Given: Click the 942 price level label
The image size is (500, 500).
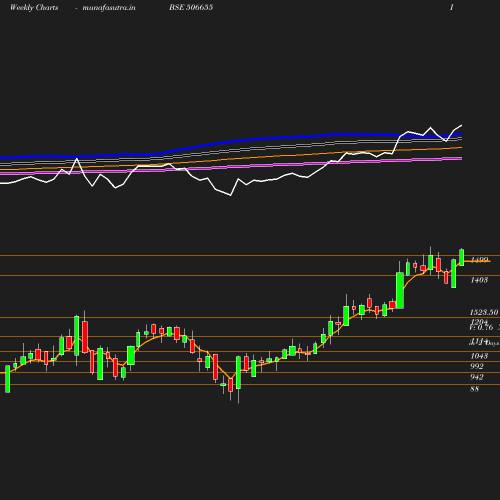Looking at the screenshot, I should click(x=477, y=377).
